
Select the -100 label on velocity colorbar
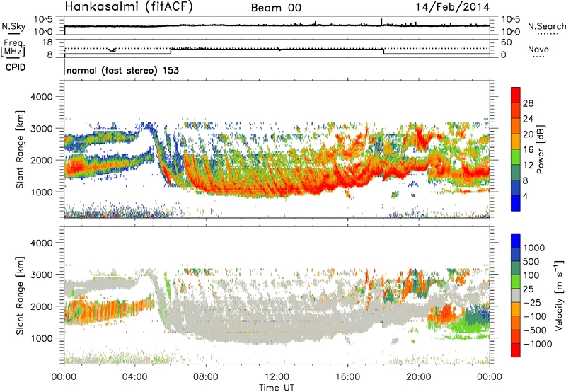(534, 316)
